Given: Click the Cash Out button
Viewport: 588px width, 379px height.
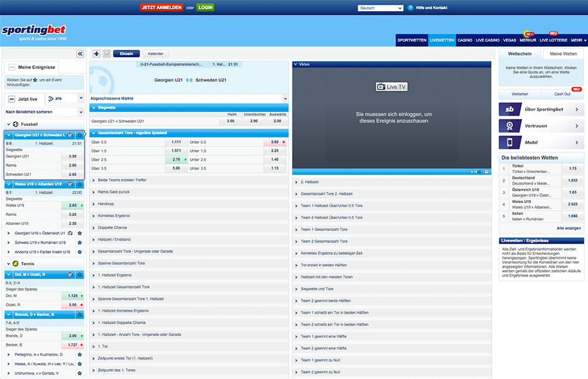Looking at the screenshot, I should pyautogui.click(x=562, y=94).
